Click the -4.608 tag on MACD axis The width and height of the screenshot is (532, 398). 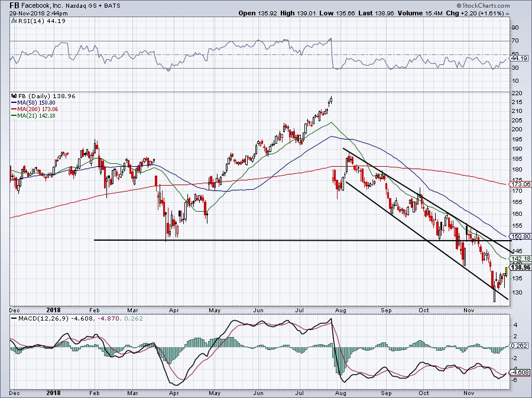tap(520, 372)
